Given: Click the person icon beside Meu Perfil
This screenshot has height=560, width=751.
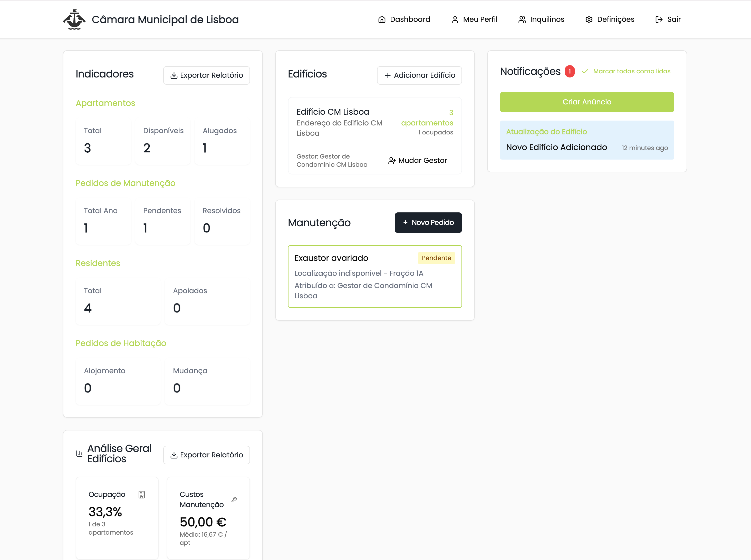Looking at the screenshot, I should (455, 19).
